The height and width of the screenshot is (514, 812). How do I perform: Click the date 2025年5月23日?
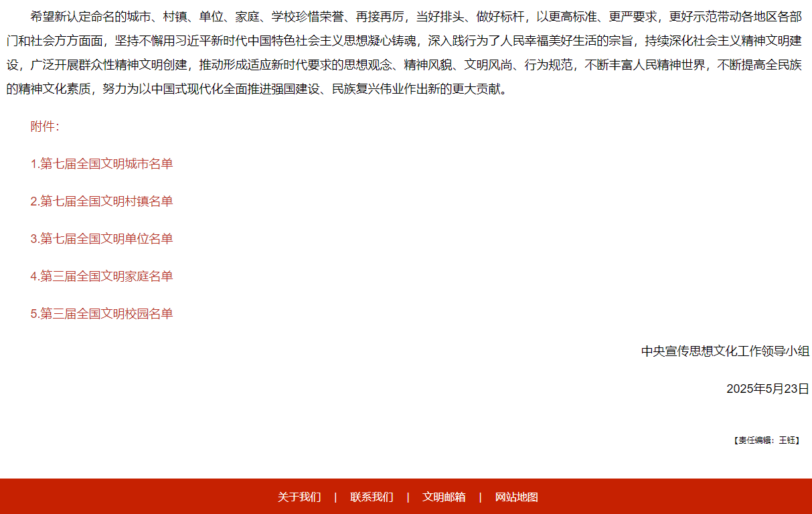tap(767, 389)
